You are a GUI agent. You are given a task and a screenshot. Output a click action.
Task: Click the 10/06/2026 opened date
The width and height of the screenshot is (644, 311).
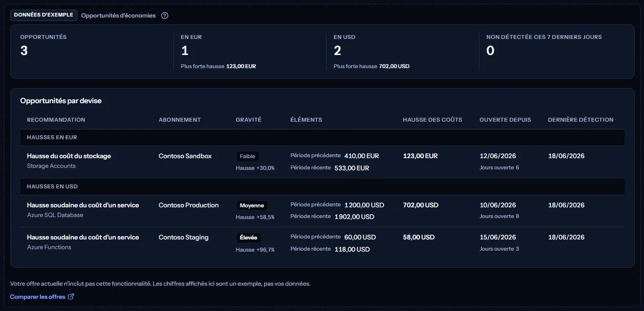[x=498, y=205]
